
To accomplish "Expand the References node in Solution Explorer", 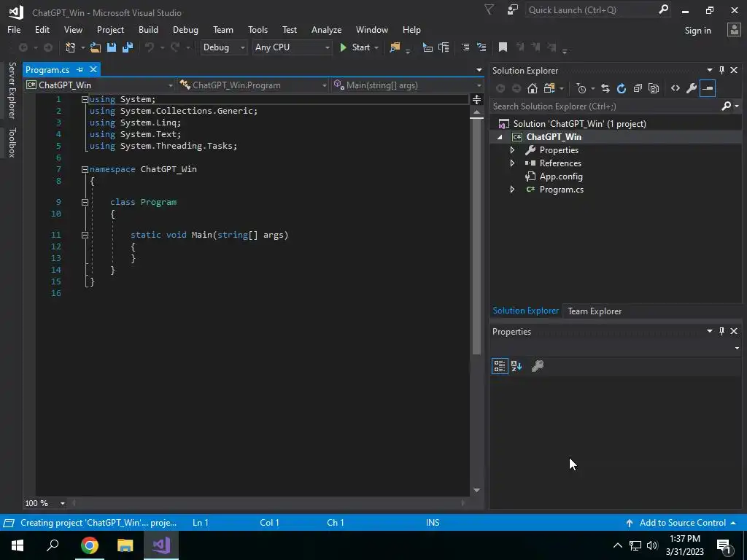I will 513,163.
